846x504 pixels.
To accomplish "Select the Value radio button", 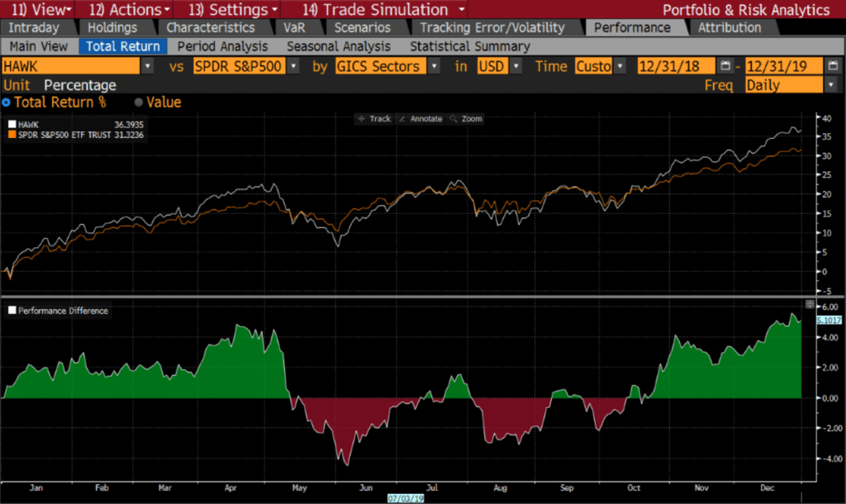I will 138,102.
